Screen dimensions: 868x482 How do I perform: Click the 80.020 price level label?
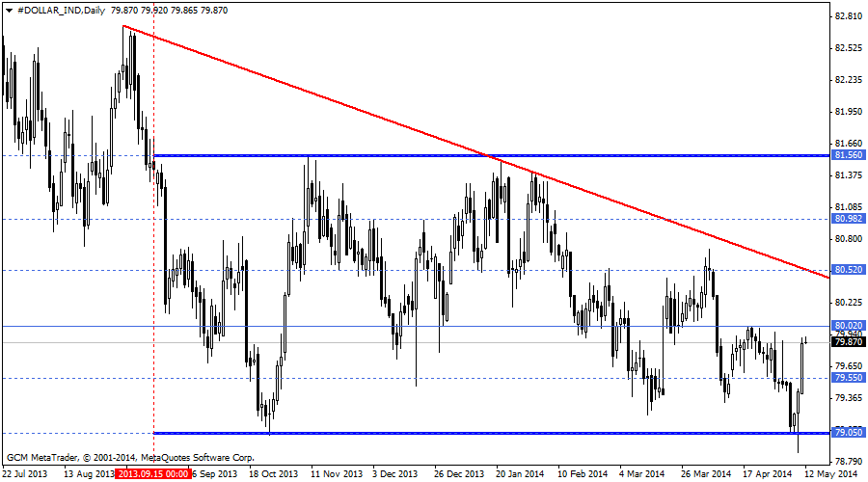tap(848, 327)
